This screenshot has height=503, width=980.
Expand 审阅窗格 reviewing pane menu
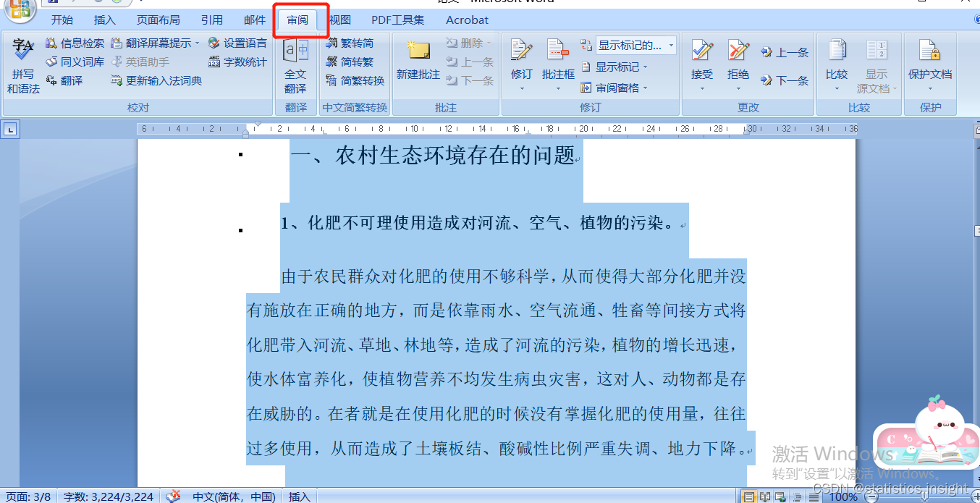614,88
